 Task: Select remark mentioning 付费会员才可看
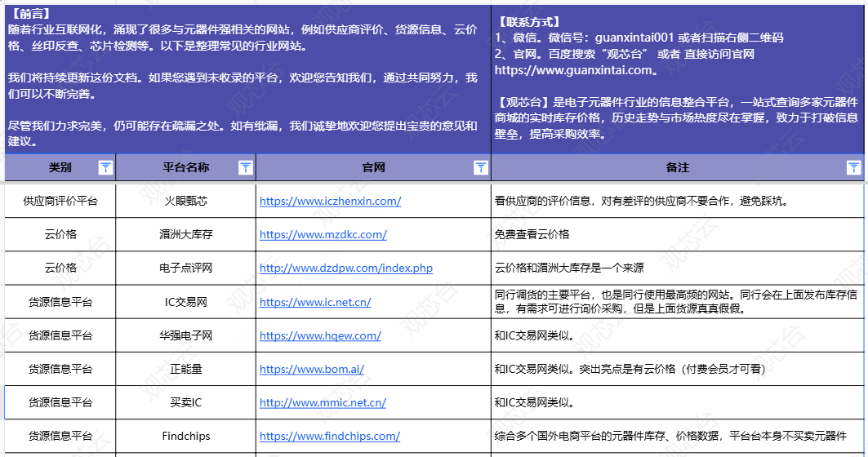(x=678, y=369)
